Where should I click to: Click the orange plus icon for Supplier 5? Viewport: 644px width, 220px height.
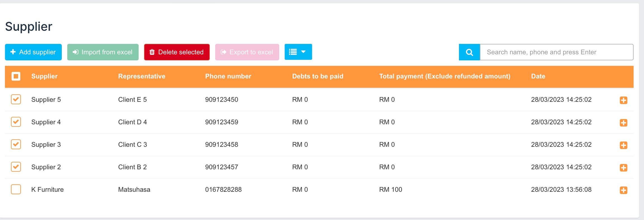click(623, 100)
